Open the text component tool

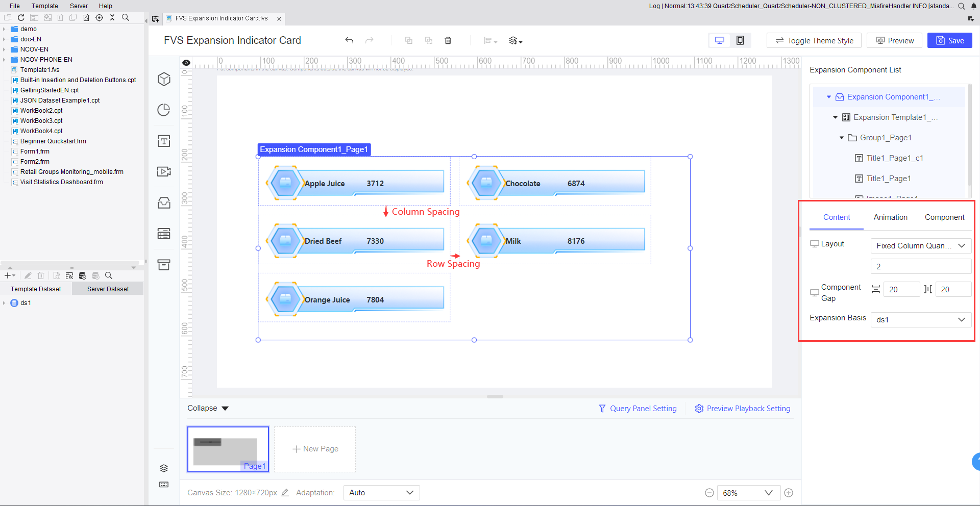coord(163,141)
